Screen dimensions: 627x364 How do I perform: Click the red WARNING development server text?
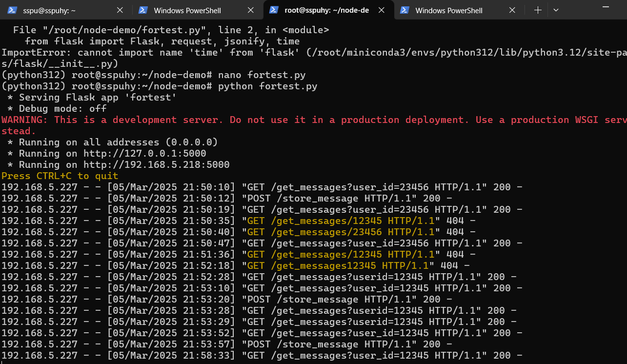pos(312,120)
